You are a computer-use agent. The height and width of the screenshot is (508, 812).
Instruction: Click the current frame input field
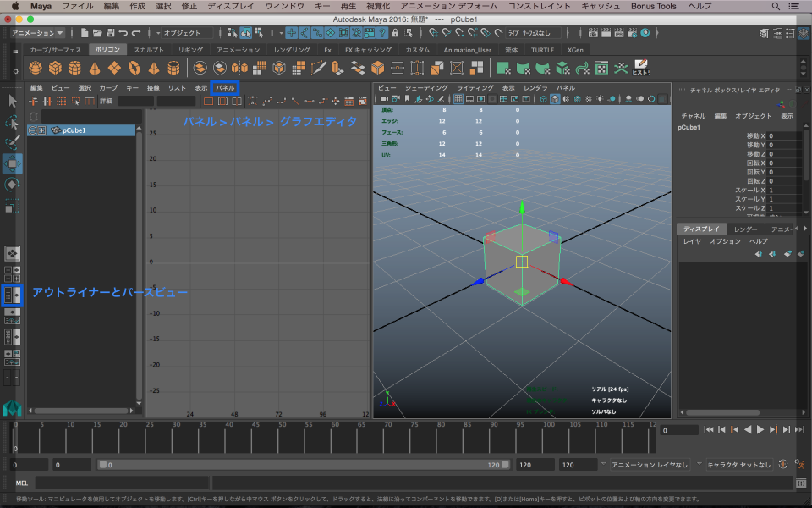[679, 430]
